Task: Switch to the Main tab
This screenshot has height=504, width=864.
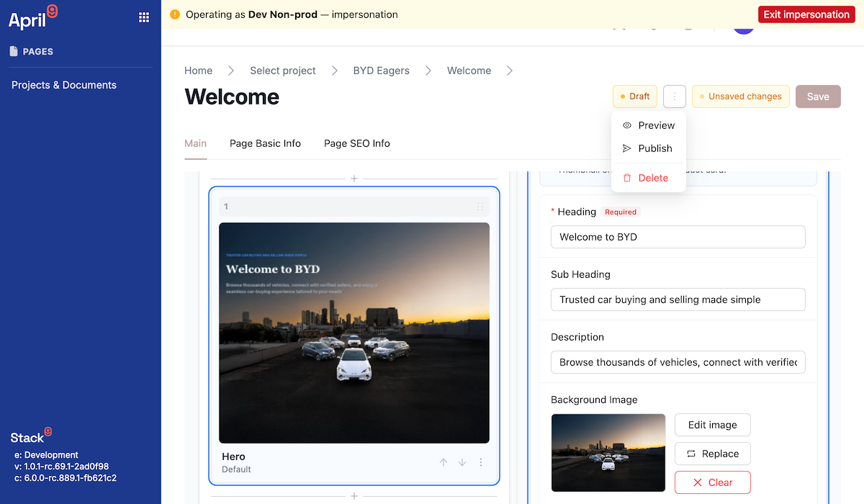Action: pos(196,143)
